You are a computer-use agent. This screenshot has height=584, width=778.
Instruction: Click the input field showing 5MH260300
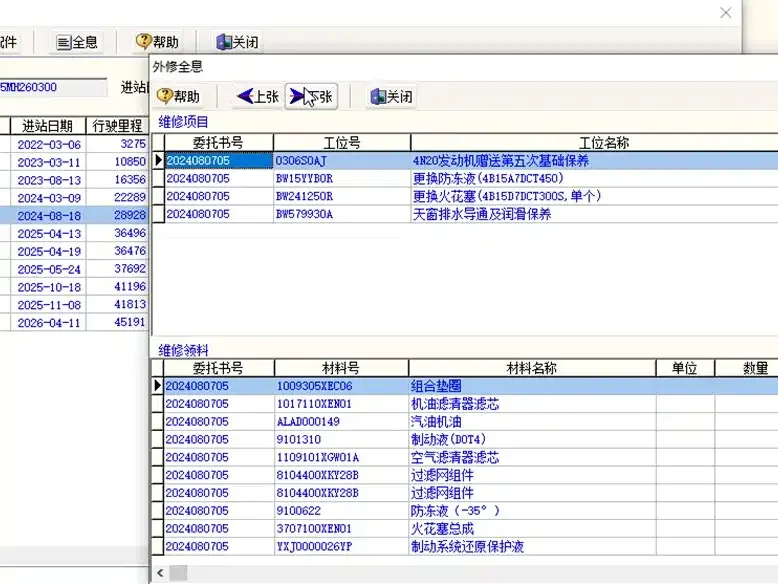(53, 88)
